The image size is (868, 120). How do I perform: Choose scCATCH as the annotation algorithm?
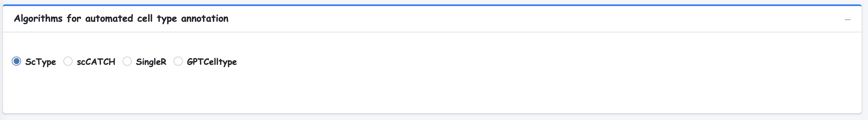[x=68, y=61]
